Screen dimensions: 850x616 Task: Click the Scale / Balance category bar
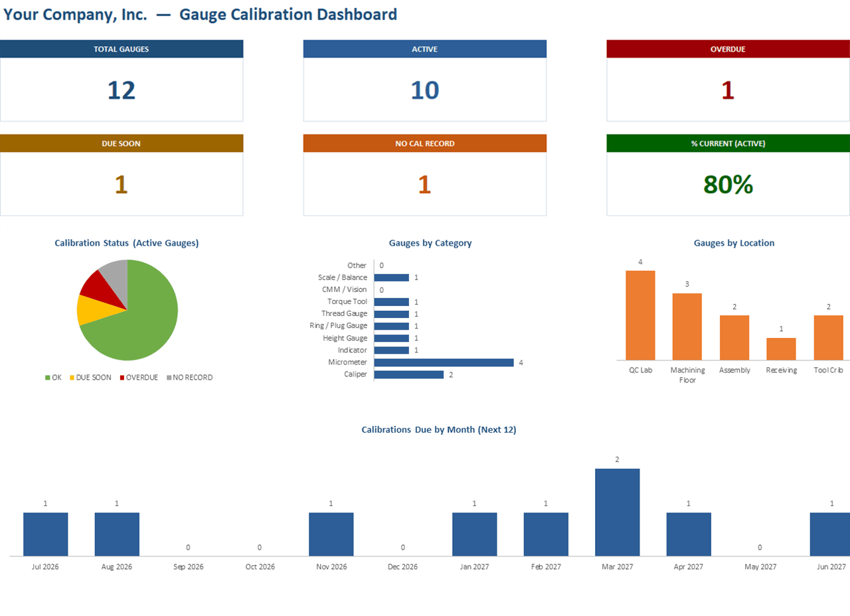click(391, 277)
